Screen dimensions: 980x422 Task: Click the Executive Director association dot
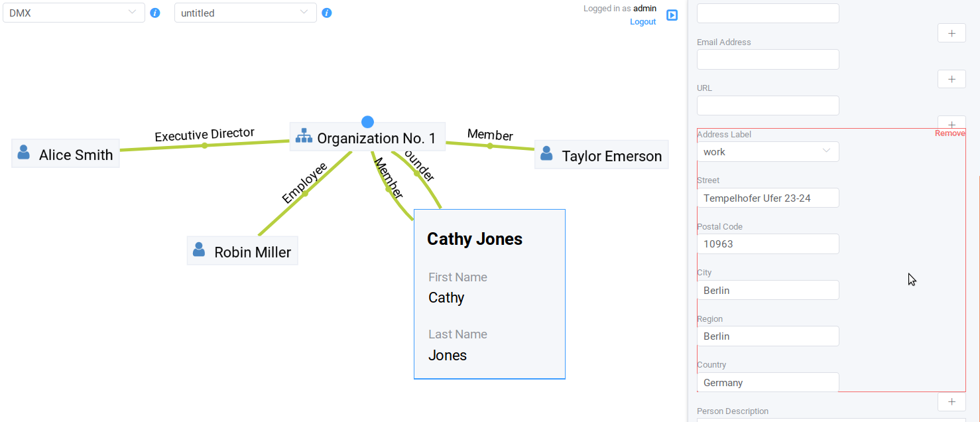click(205, 145)
